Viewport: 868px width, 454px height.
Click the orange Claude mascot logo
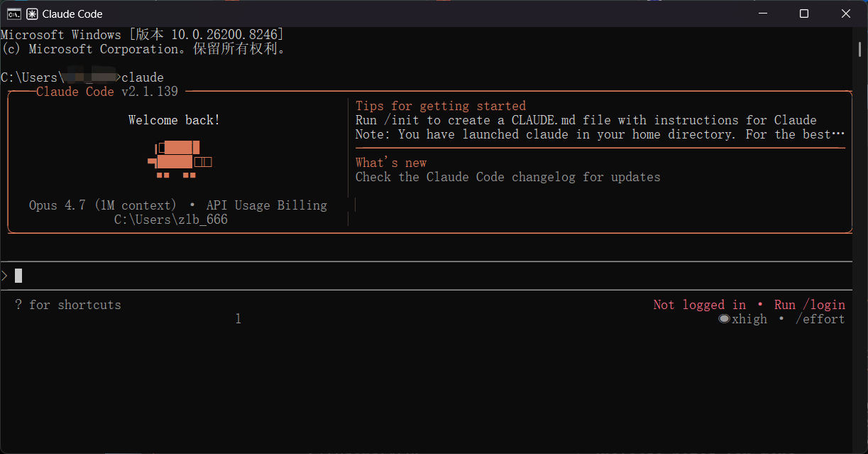(180, 158)
